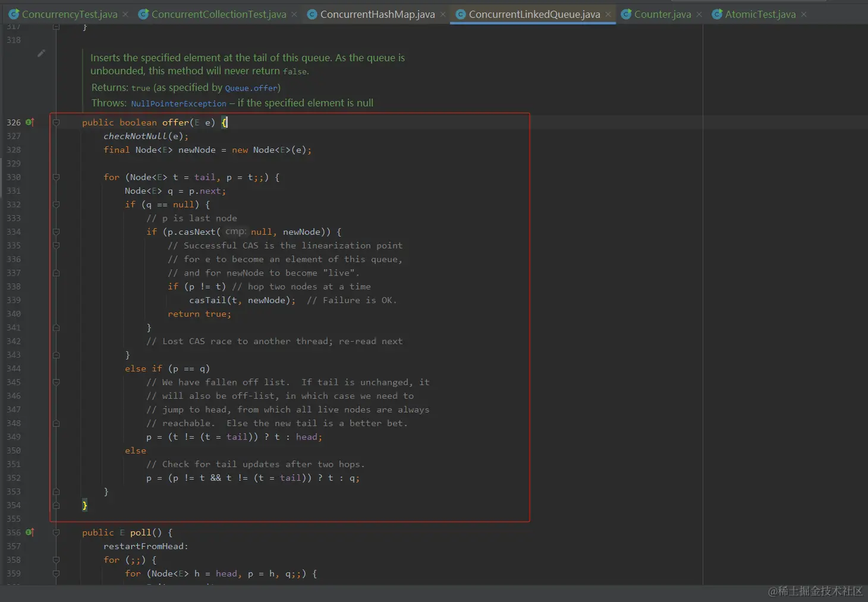This screenshot has height=602, width=868.
Task: Click the ConcurrencyTest.java class file icon
Action: (x=14, y=14)
